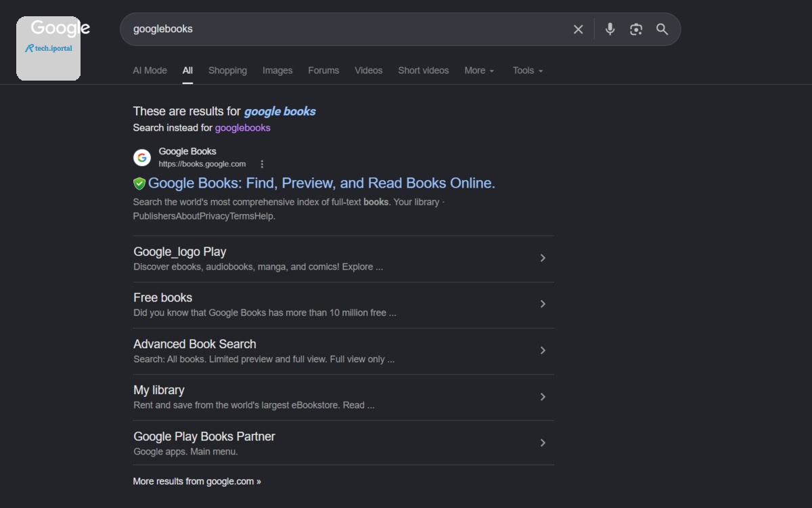Viewport: 812px width, 508px height.
Task: Click the corrected query 'google books'
Action: point(279,111)
